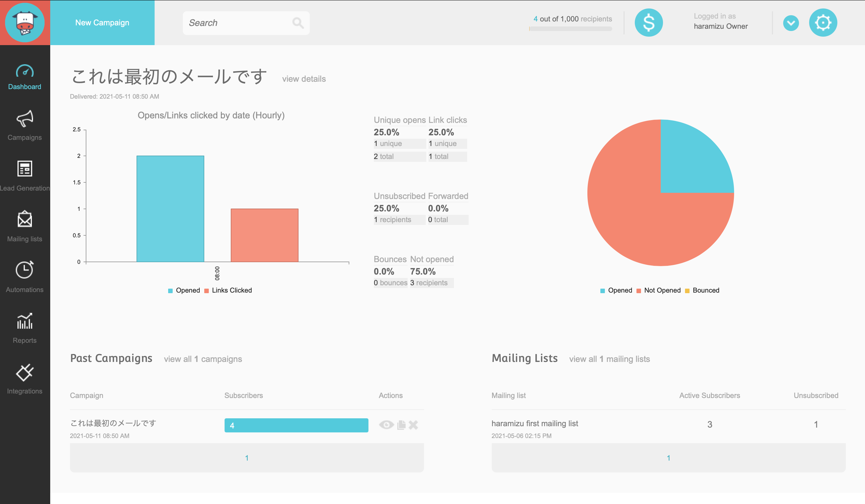Toggle Opened legend swatch in bar chart
Viewport: 865px width, 504px height.
[170, 291]
